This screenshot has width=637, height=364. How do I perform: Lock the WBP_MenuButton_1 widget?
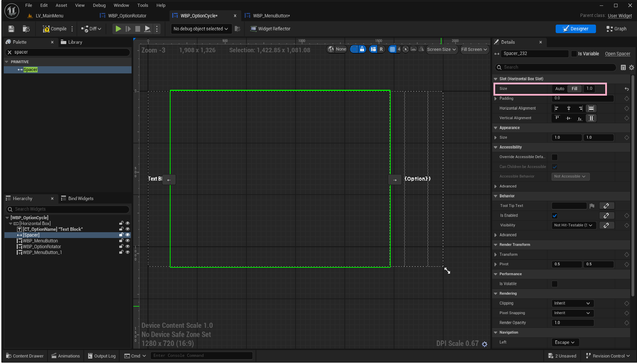[121, 252]
